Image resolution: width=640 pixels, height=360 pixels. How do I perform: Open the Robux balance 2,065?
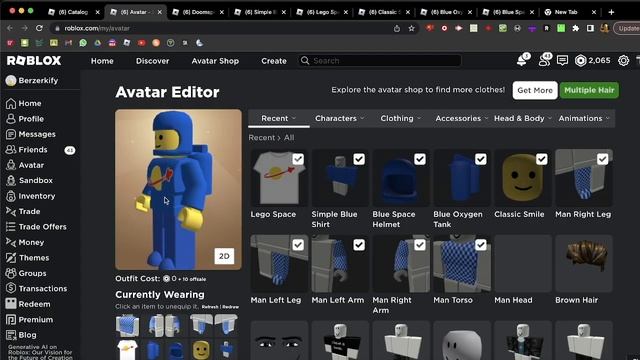[x=593, y=61]
